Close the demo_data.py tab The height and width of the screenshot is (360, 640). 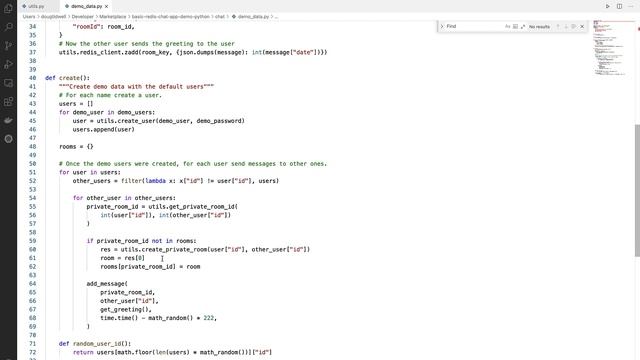point(107,7)
